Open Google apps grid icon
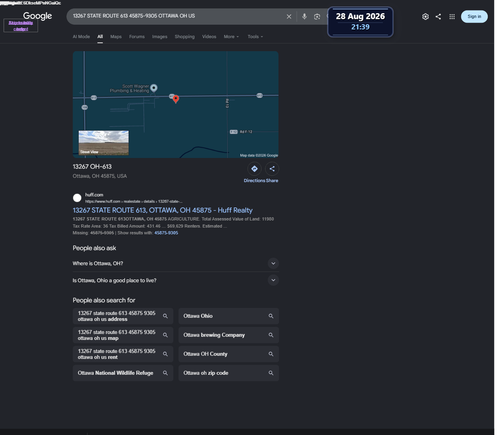The width and height of the screenshot is (500, 435). click(452, 16)
